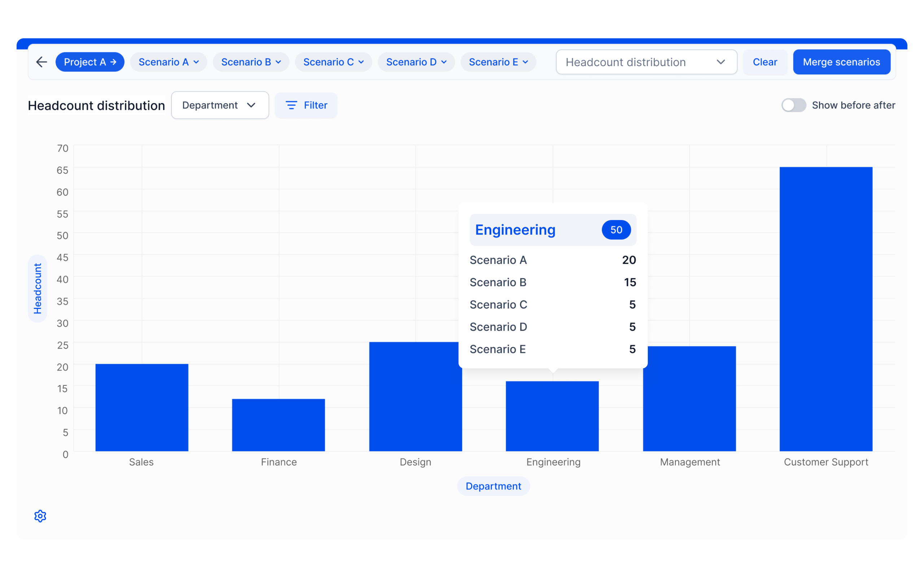Click the Sales bar in chart
This screenshot has width=924, height=578.
click(141, 407)
